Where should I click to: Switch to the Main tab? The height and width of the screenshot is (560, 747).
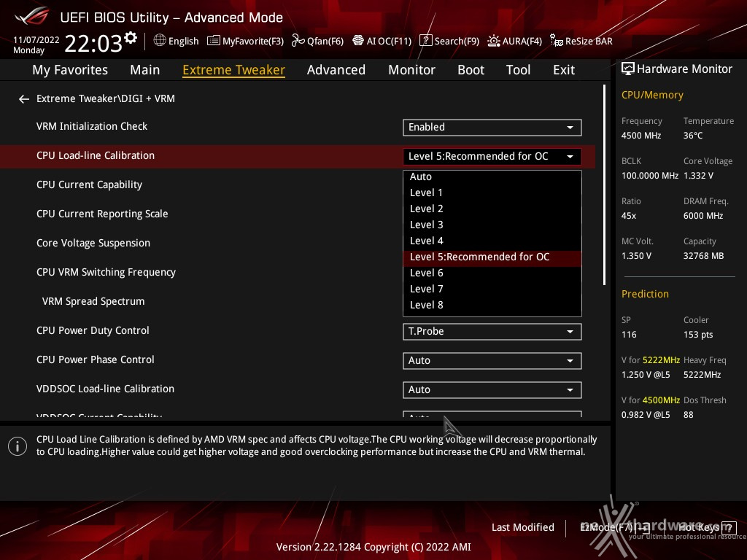[x=145, y=70]
